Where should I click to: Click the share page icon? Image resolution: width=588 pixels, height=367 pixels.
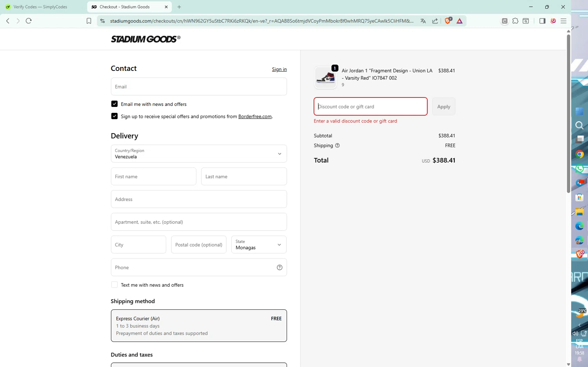click(x=435, y=21)
